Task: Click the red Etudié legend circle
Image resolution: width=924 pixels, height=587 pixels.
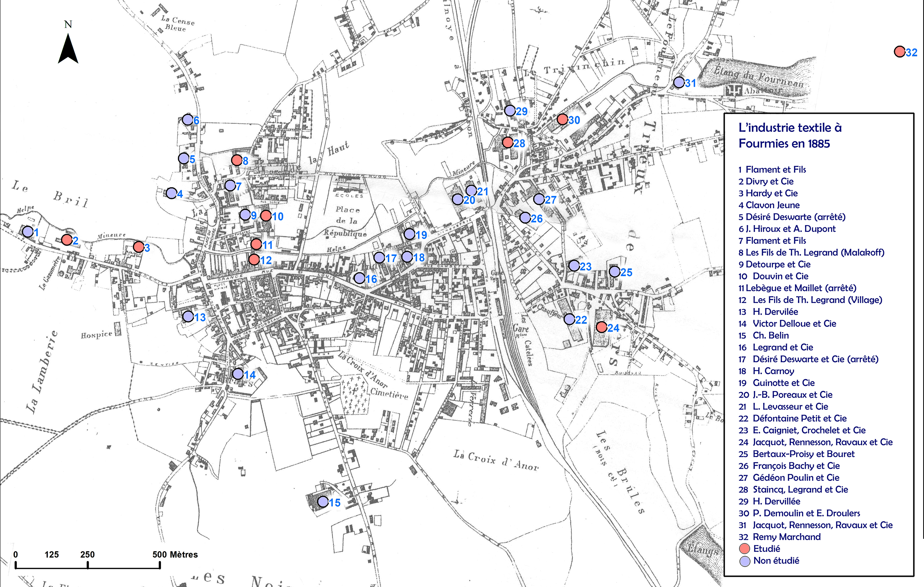Action: pos(744,549)
